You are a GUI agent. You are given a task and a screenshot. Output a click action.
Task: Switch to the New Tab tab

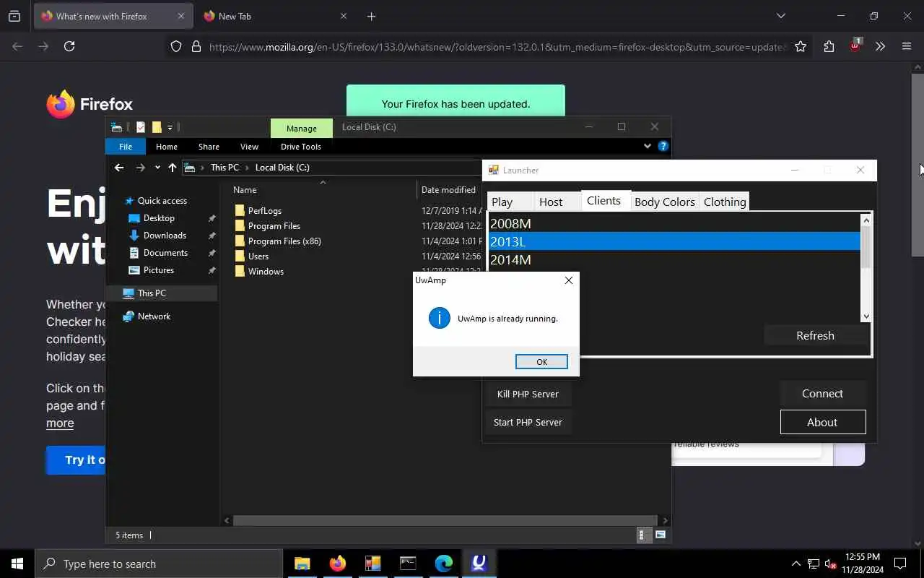pos(275,16)
